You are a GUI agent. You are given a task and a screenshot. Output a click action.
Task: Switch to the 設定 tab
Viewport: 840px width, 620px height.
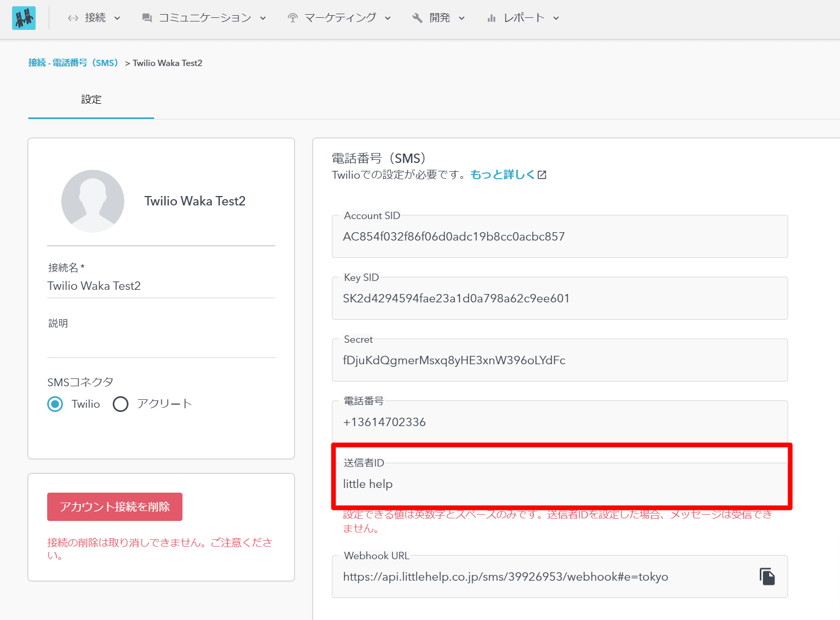coord(91,100)
